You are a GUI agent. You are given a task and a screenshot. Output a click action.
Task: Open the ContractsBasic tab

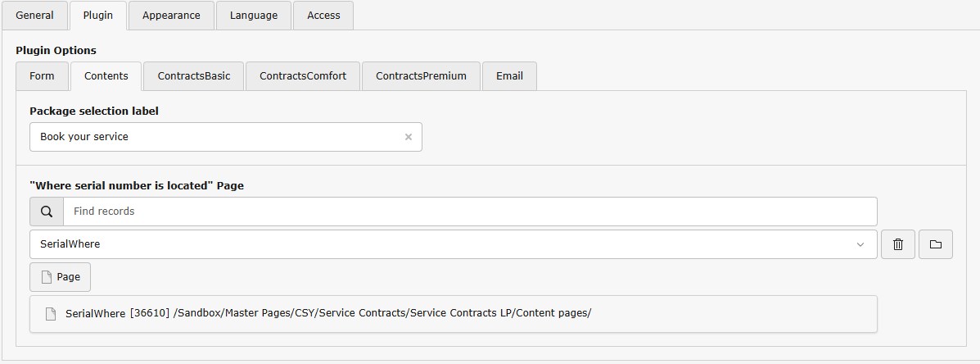pyautogui.click(x=194, y=76)
